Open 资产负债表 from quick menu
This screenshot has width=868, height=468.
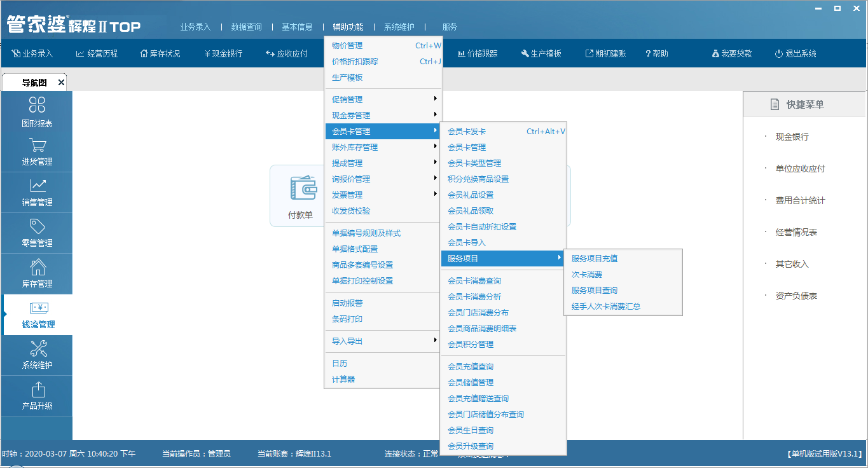796,296
